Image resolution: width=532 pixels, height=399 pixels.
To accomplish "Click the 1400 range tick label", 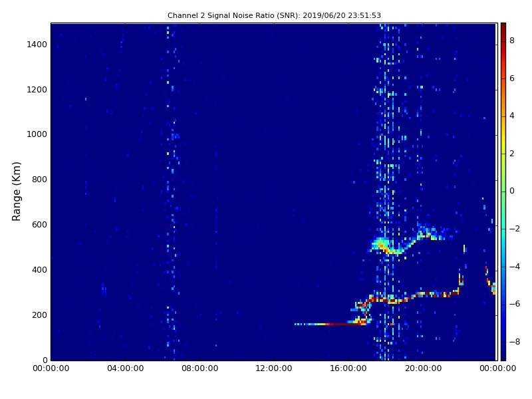I will point(37,45).
